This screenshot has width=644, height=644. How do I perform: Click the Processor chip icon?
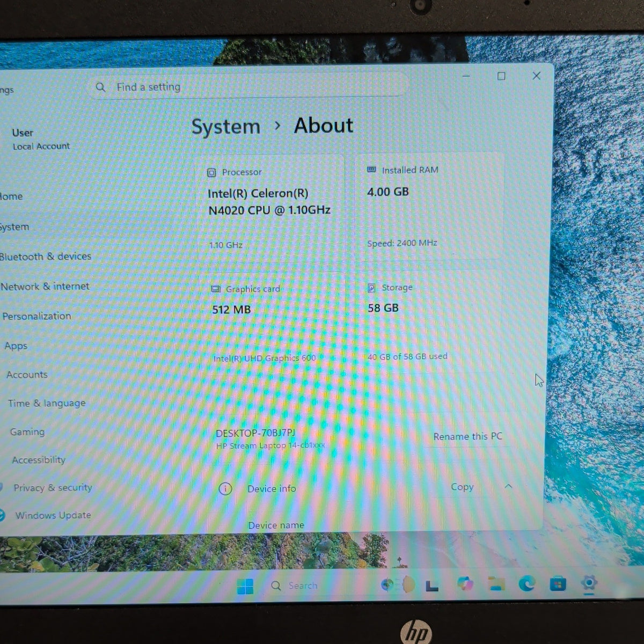(x=211, y=172)
